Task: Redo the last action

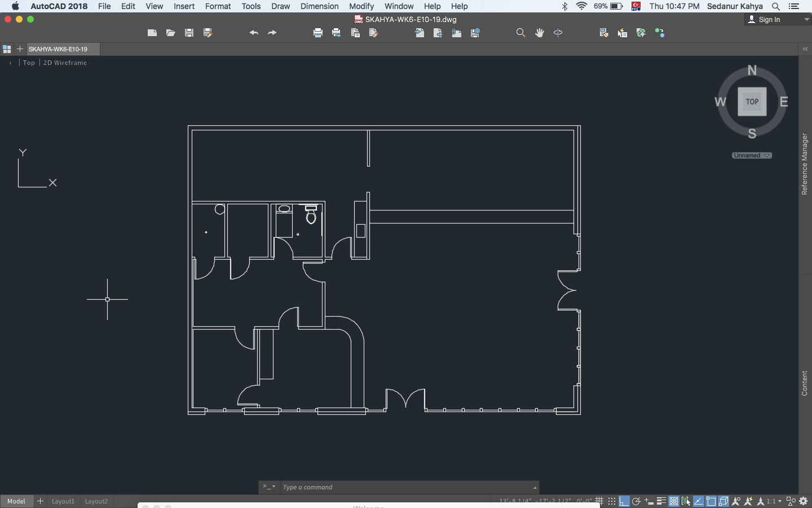Action: click(272, 33)
